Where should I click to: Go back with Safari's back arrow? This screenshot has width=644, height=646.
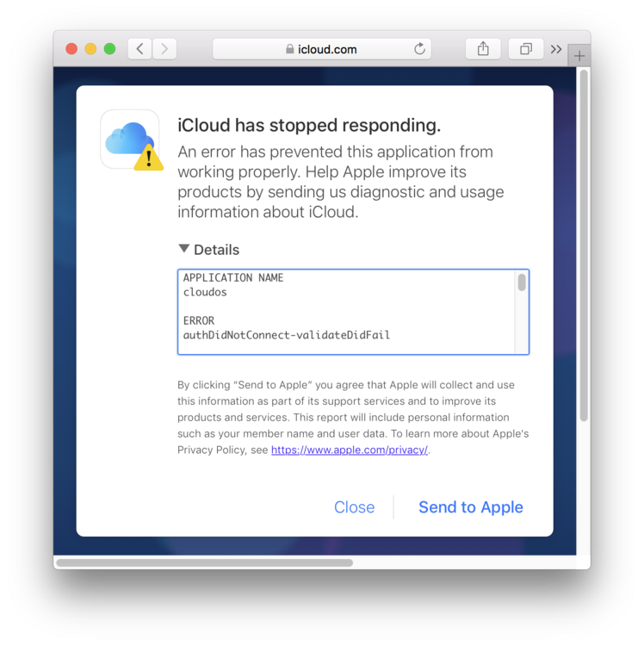coord(140,49)
